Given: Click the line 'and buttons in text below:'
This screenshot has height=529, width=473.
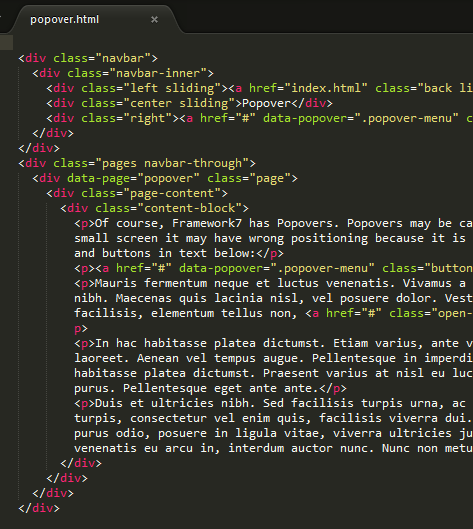Looking at the screenshot, I should pyautogui.click(x=179, y=253).
